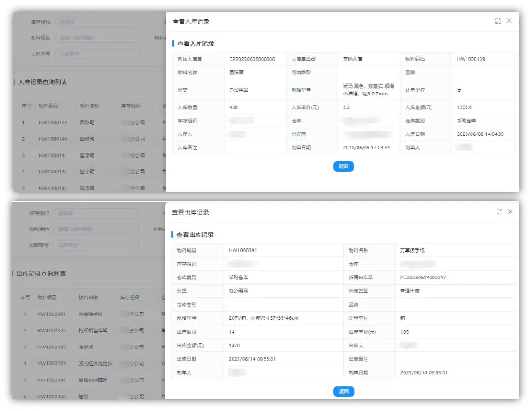532x411 pixels.
Task: Open 库存组织 dropdown in 出库 search form
Action: click(x=96, y=213)
